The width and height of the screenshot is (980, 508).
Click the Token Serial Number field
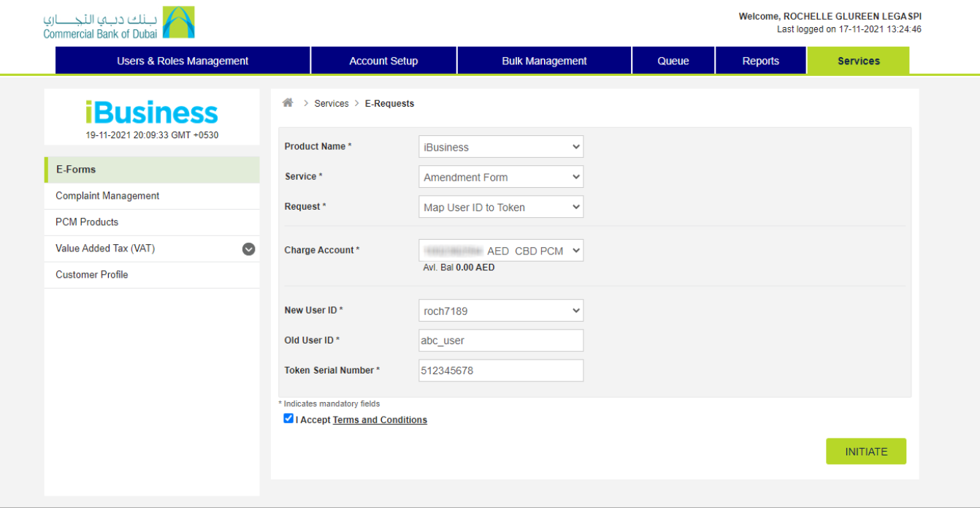pyautogui.click(x=501, y=371)
